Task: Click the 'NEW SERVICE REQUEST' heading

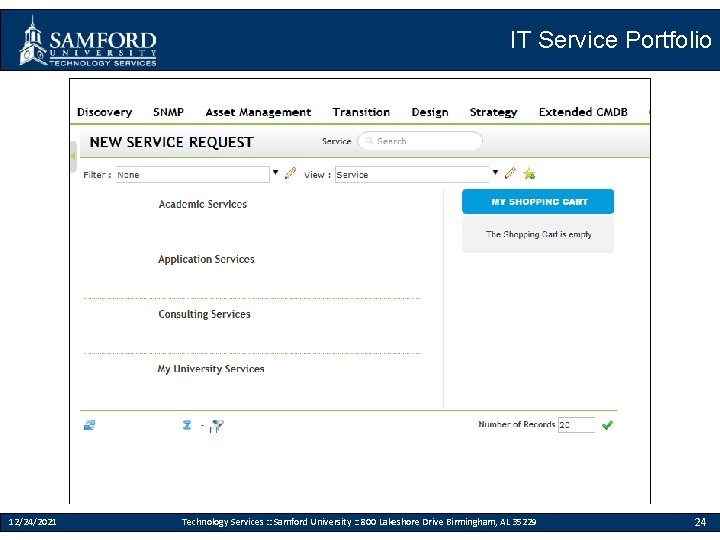Action: point(171,142)
